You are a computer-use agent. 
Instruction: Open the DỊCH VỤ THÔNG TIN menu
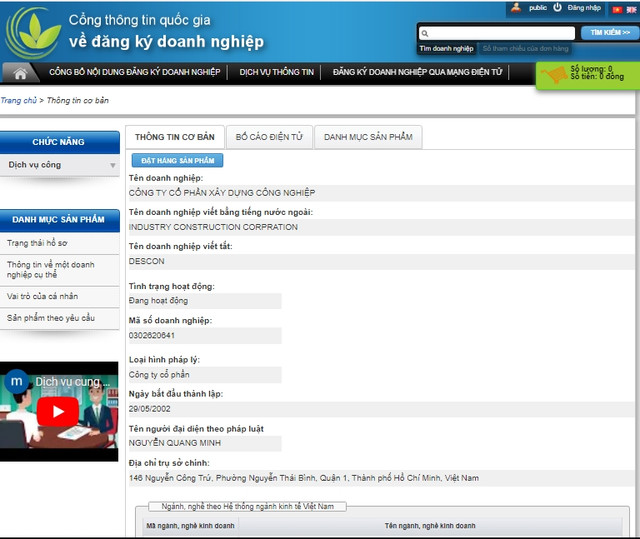(276, 72)
